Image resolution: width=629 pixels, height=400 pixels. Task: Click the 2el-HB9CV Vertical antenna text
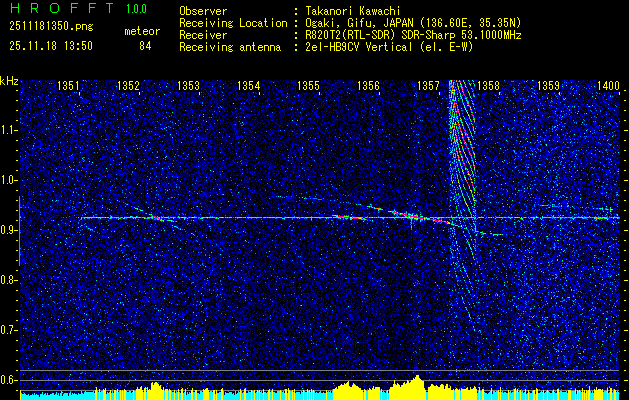click(389, 47)
